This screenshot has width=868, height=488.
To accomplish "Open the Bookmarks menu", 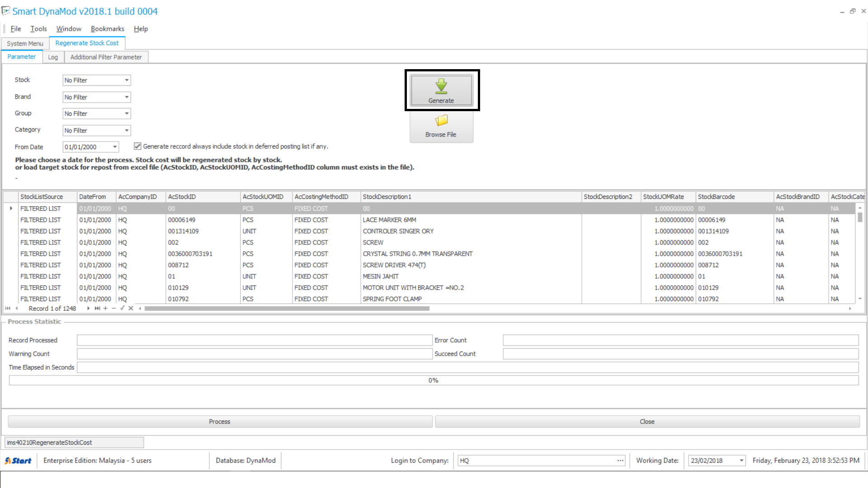I will point(107,29).
